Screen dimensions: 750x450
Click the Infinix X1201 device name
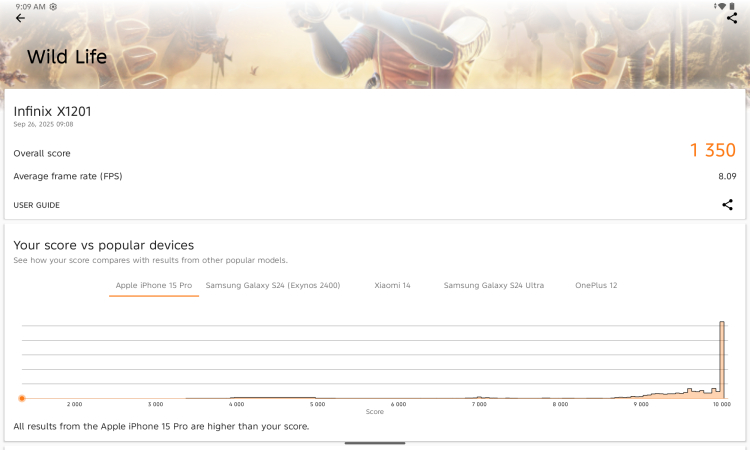click(52, 111)
